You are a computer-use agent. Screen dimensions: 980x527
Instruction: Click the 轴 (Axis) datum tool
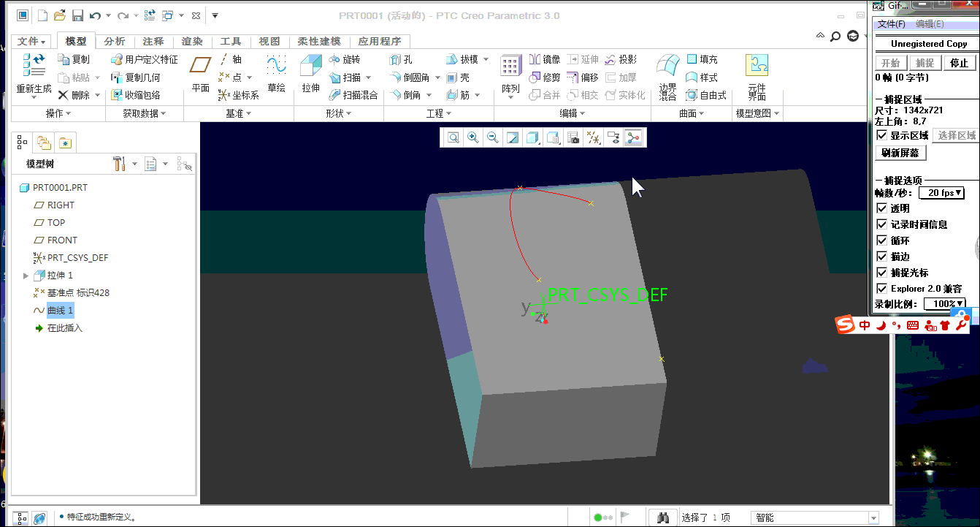coord(230,59)
